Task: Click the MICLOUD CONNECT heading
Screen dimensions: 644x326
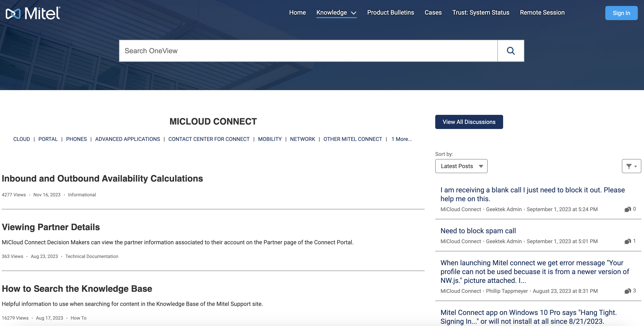Action: 213,121
